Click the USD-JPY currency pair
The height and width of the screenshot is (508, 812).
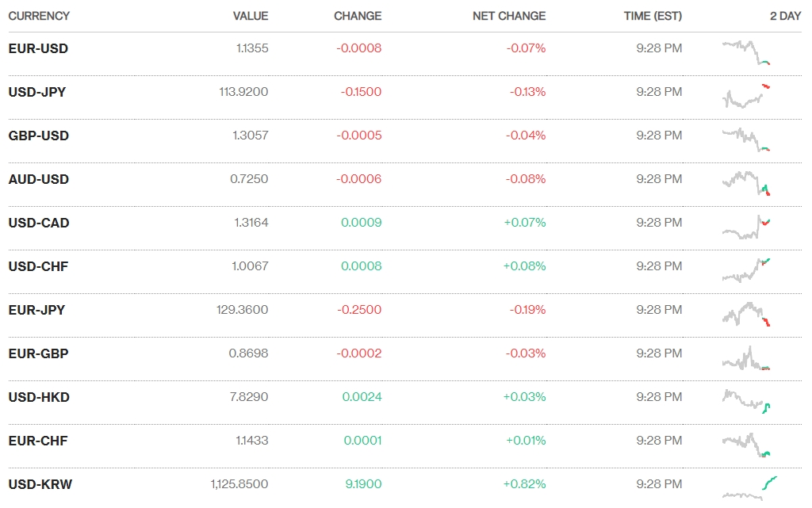pyautogui.click(x=37, y=92)
